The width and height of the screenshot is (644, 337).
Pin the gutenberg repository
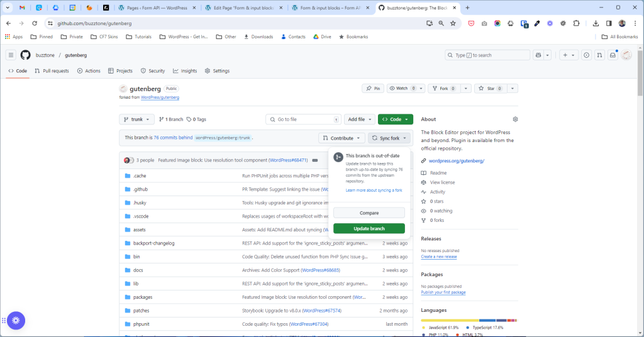tap(373, 89)
